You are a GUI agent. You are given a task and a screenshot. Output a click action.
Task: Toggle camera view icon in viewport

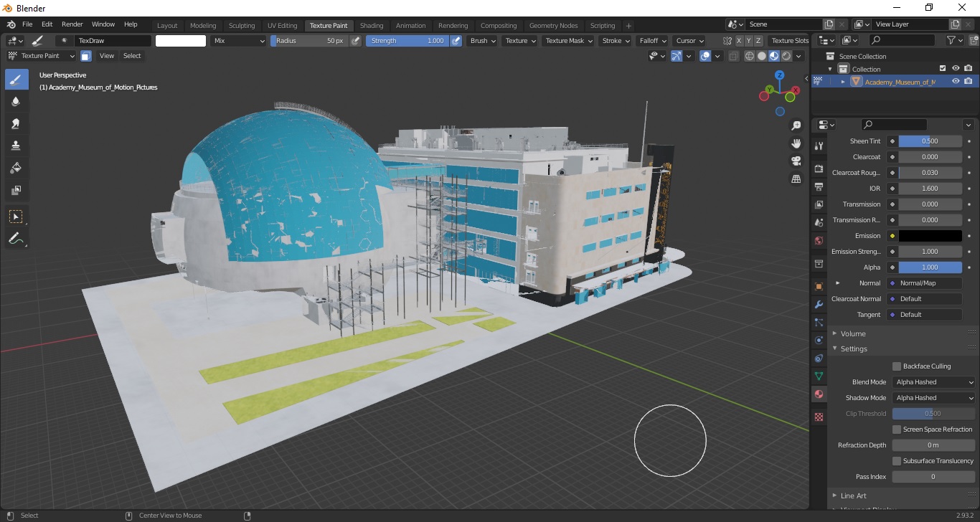[796, 161]
